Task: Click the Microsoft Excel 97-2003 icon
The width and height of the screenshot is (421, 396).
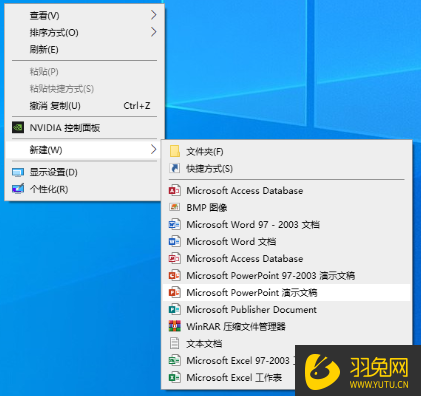Action: coord(175,360)
